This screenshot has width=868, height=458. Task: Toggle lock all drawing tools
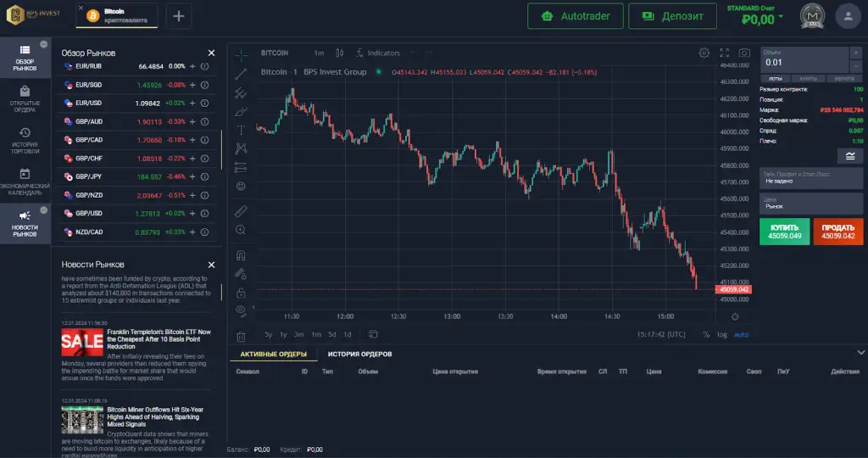[241, 293]
